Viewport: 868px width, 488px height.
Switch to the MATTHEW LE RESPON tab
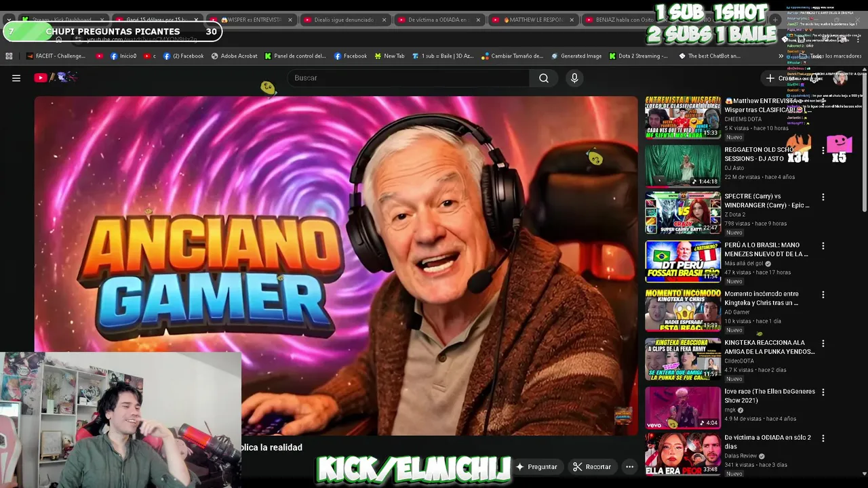[534, 20]
